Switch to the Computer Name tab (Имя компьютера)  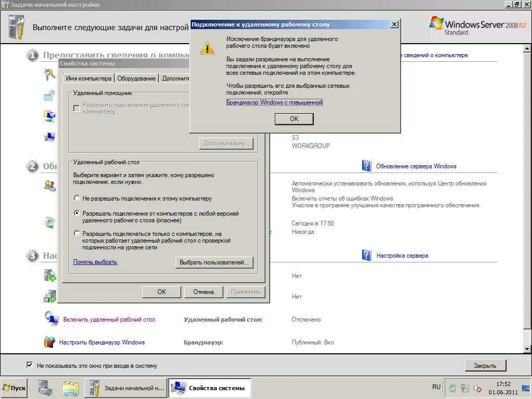click(x=88, y=78)
